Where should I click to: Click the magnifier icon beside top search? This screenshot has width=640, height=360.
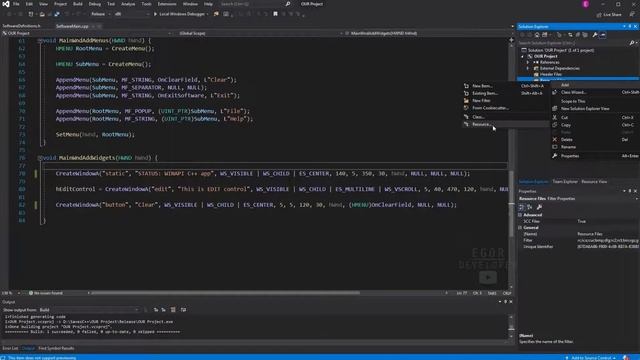288,4
